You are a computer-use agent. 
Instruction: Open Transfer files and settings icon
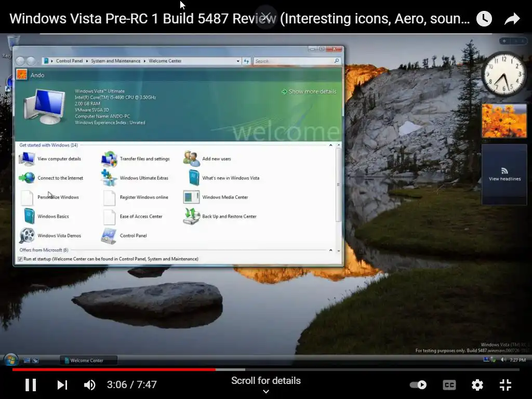tap(109, 159)
